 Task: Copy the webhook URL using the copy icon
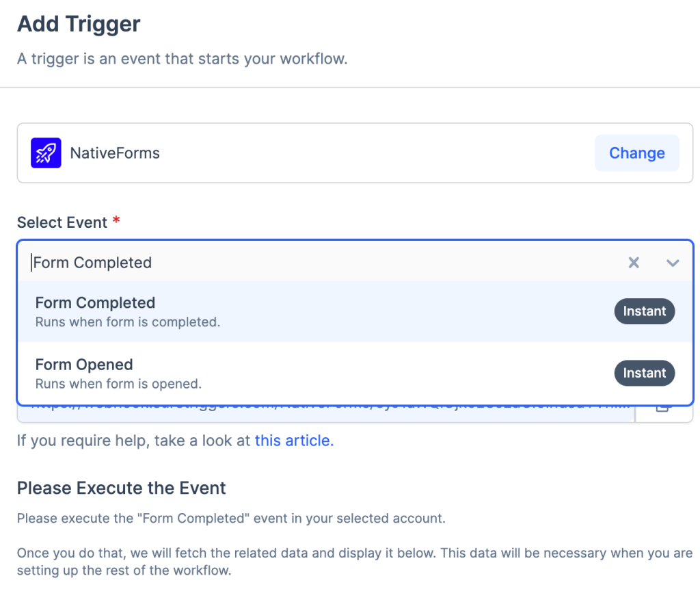(x=662, y=408)
